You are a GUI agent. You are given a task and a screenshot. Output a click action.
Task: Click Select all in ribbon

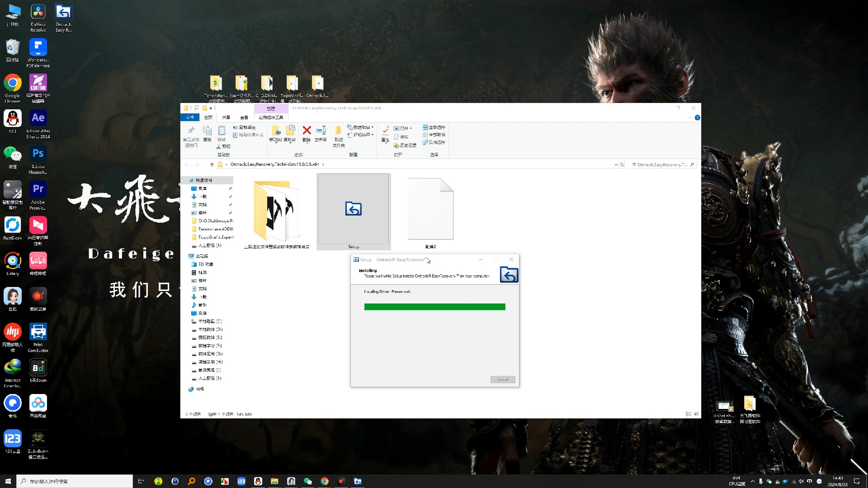point(434,127)
